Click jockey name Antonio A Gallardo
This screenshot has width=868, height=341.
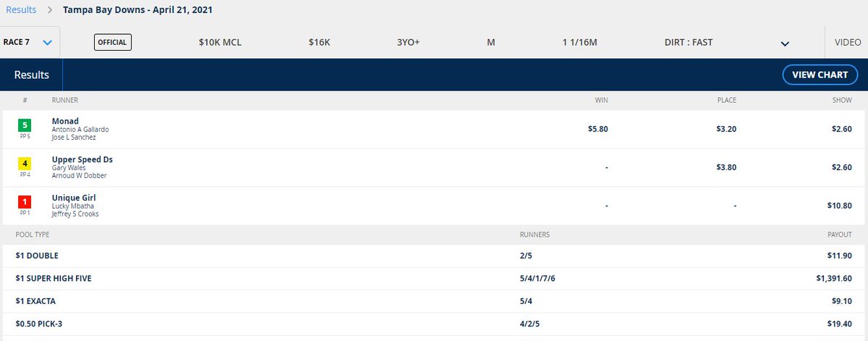tap(80, 130)
